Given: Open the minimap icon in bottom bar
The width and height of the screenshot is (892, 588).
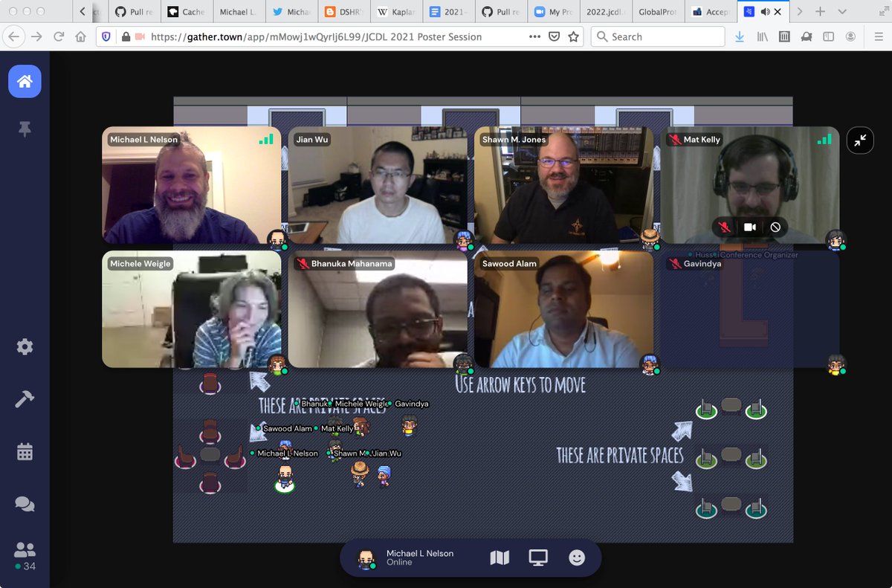Looking at the screenshot, I should click(500, 558).
